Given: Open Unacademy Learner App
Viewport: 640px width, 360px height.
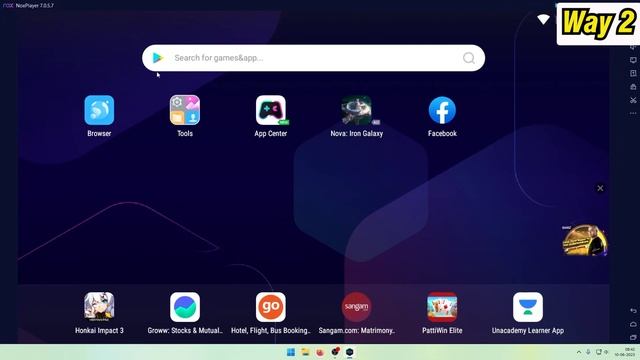Looking at the screenshot, I should (528, 307).
